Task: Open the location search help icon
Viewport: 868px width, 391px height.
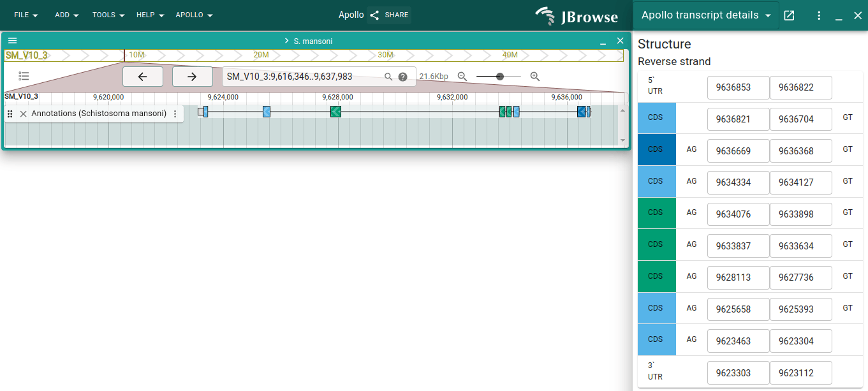Action: coord(402,77)
